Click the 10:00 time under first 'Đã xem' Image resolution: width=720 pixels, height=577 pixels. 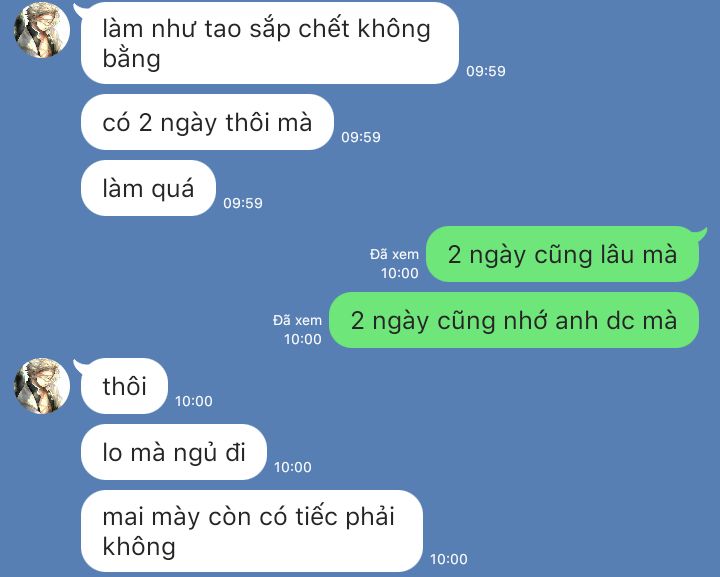[x=399, y=273]
